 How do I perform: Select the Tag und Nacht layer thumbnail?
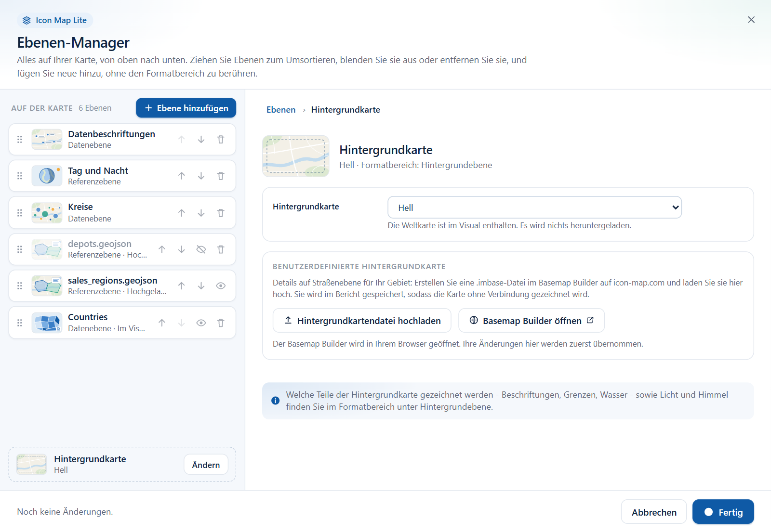pyautogui.click(x=47, y=176)
